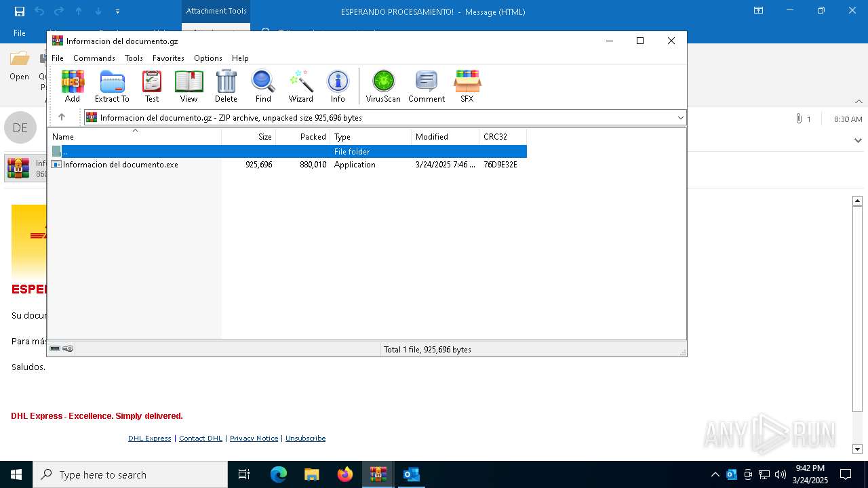Click the View toolbar icon
Viewport: 868px width, 488px height.
189,86
